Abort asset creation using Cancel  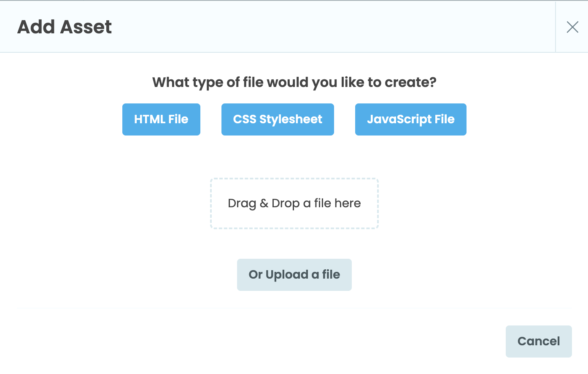point(539,341)
